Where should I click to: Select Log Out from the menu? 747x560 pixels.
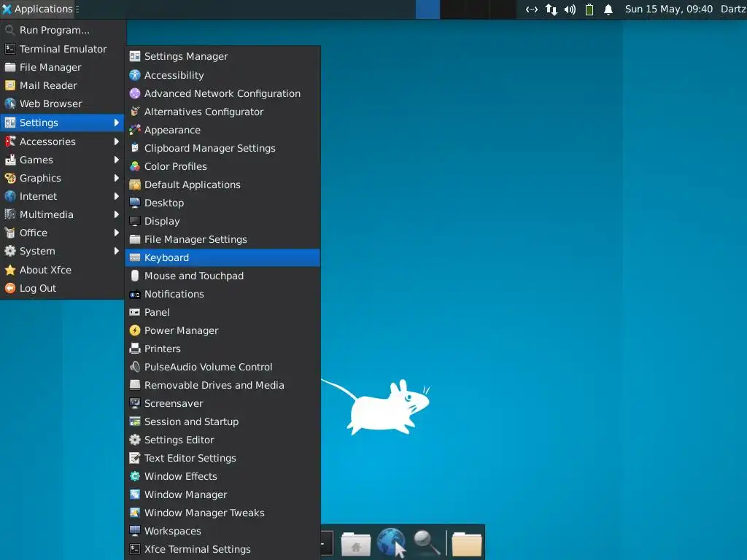62,288
